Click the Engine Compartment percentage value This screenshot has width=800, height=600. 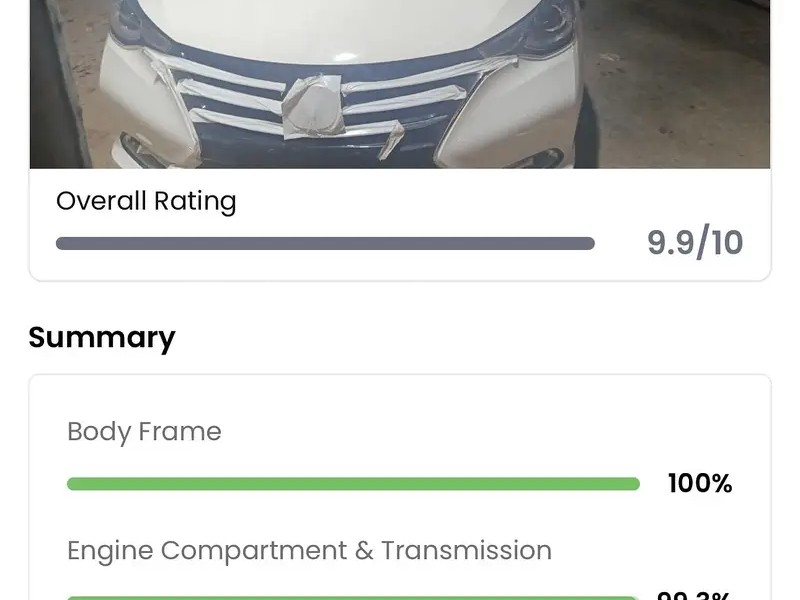[x=694, y=596]
